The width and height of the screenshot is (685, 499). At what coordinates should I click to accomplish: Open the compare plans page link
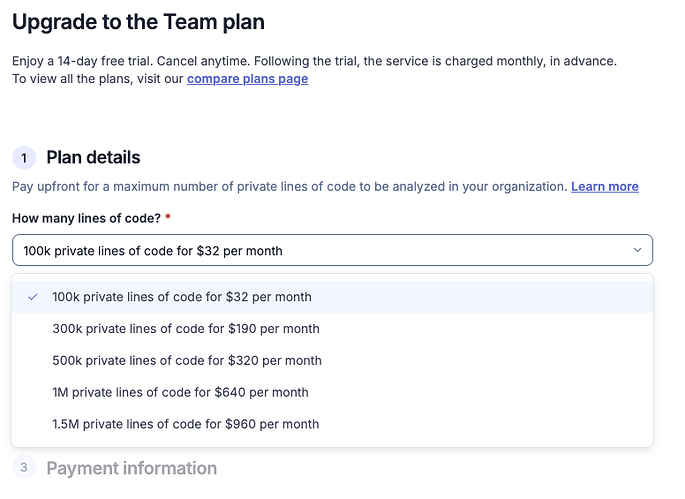tap(247, 79)
